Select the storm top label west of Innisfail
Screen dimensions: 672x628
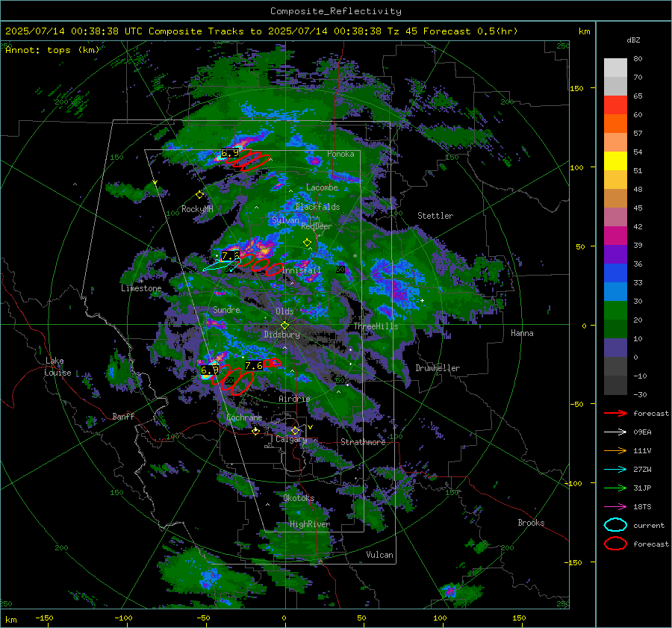(x=230, y=256)
